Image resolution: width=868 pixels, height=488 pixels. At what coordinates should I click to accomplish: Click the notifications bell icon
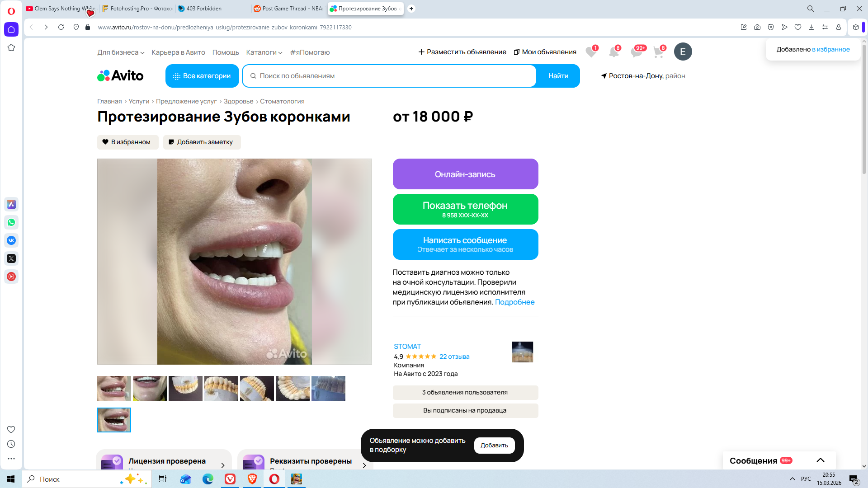click(613, 52)
